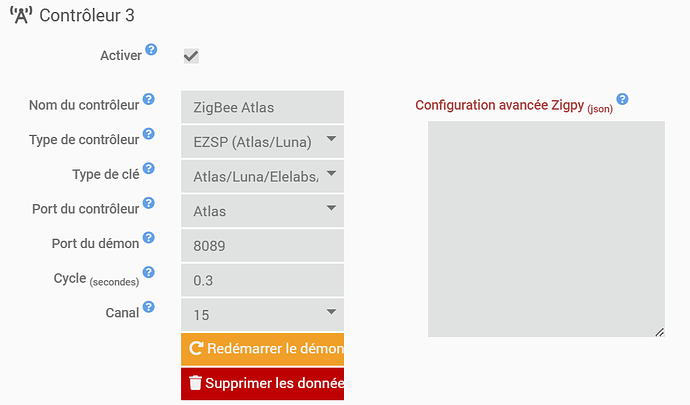The width and height of the screenshot is (690, 405).
Task: Click the red Supprimer les données button
Action: coord(263,383)
